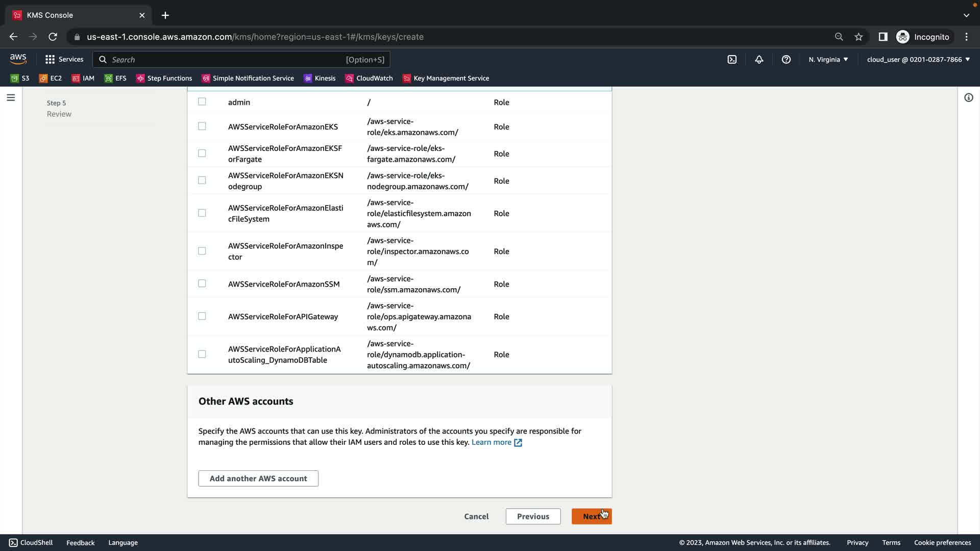Open the notifications bell icon
Viewport: 980px width, 551px height.
click(x=759, y=60)
